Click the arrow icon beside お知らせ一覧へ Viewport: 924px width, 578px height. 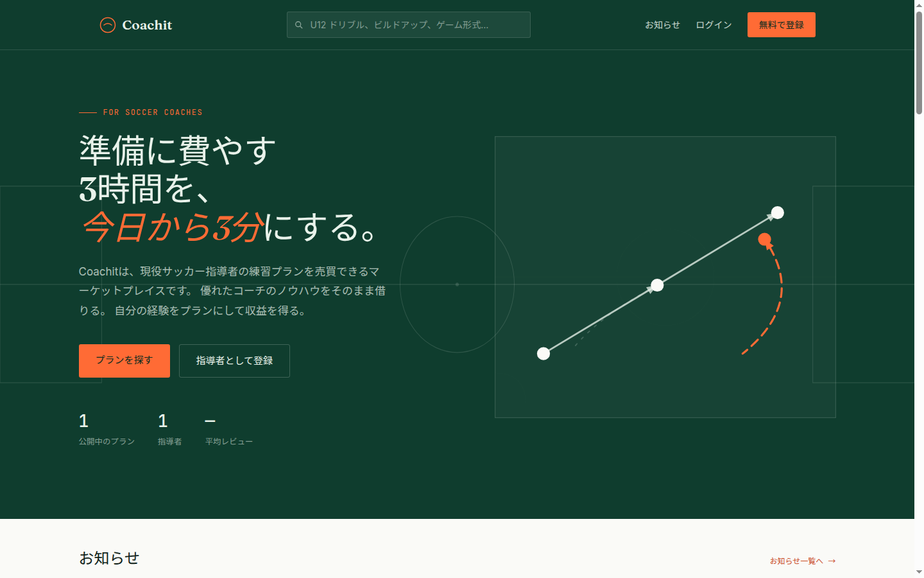pos(832,561)
